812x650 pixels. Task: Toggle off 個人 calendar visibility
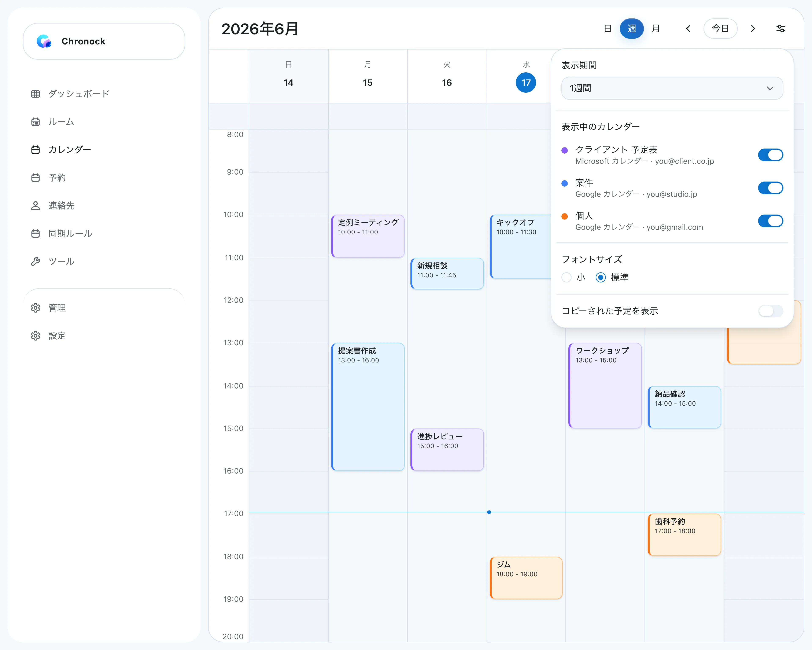point(771,221)
